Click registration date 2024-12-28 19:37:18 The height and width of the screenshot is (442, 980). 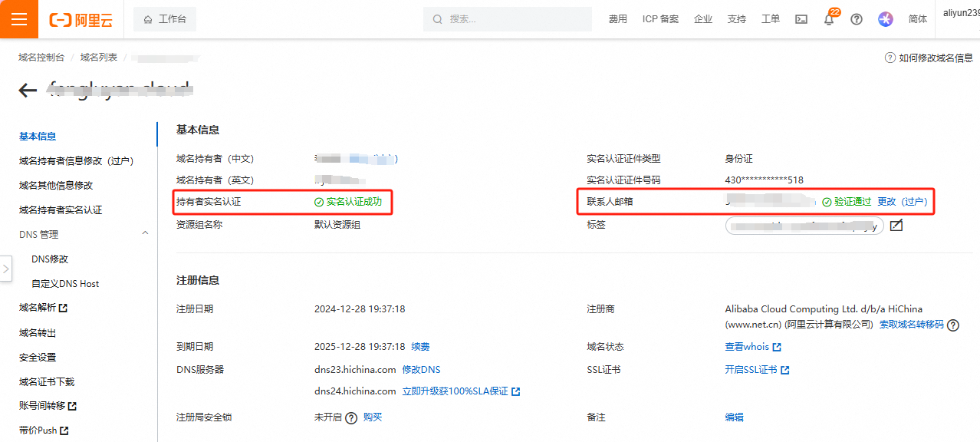coord(360,309)
